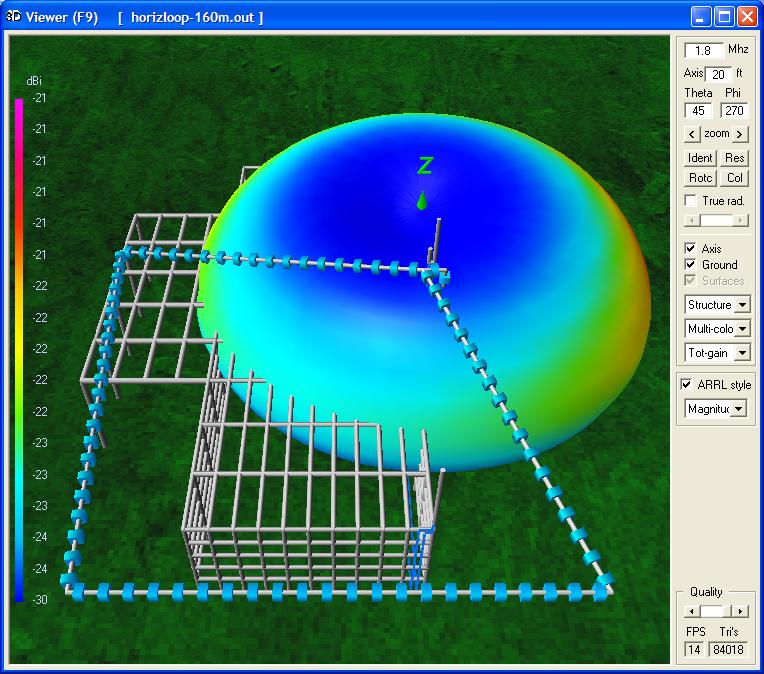Click the Axis length field showing 20
Viewport: 764px width, 674px height.
pos(718,74)
